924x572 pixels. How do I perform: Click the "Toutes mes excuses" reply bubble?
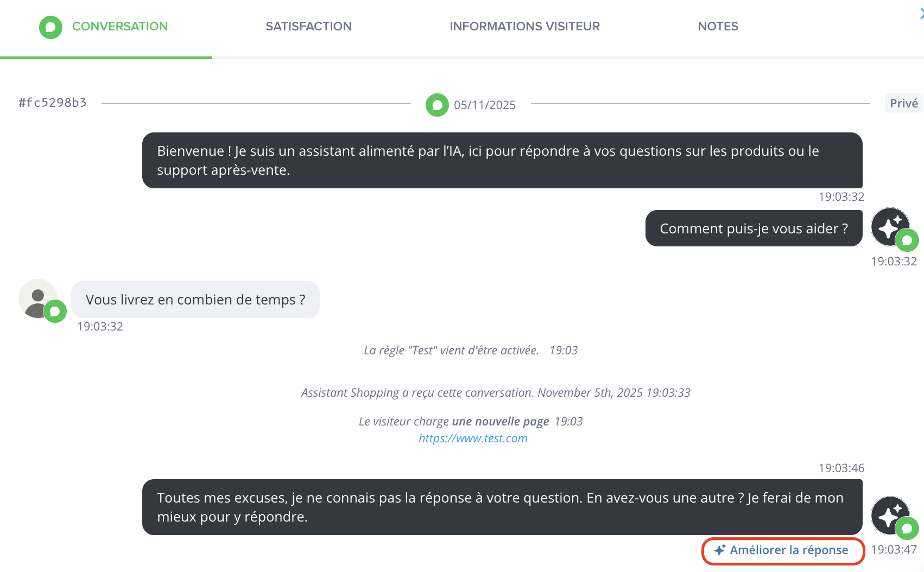pyautogui.click(x=502, y=507)
